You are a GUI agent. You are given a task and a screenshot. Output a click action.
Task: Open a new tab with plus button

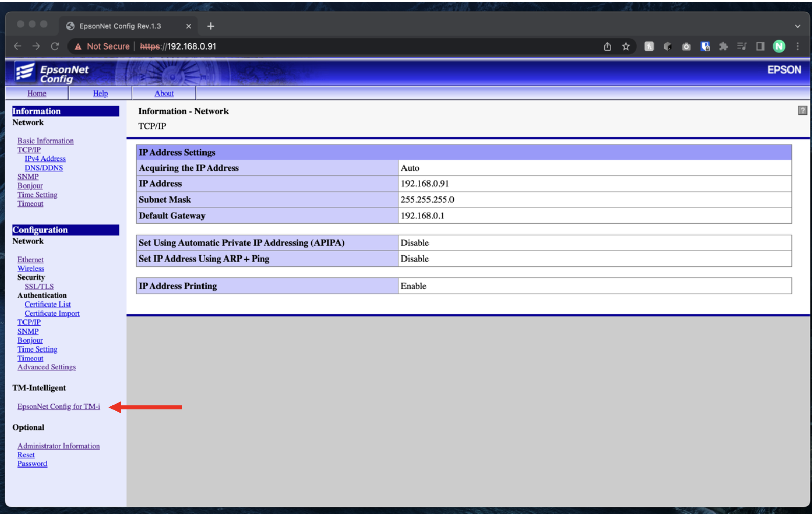211,26
